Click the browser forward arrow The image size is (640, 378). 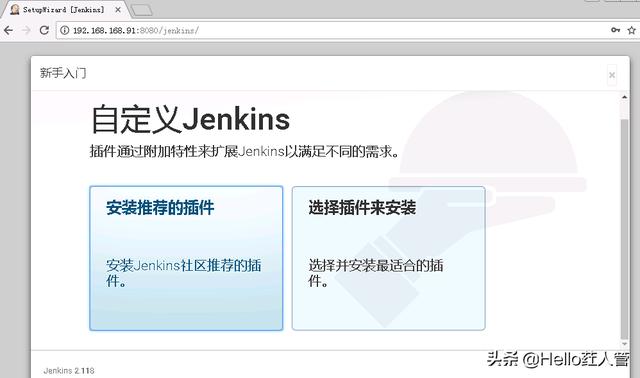pos(26,30)
